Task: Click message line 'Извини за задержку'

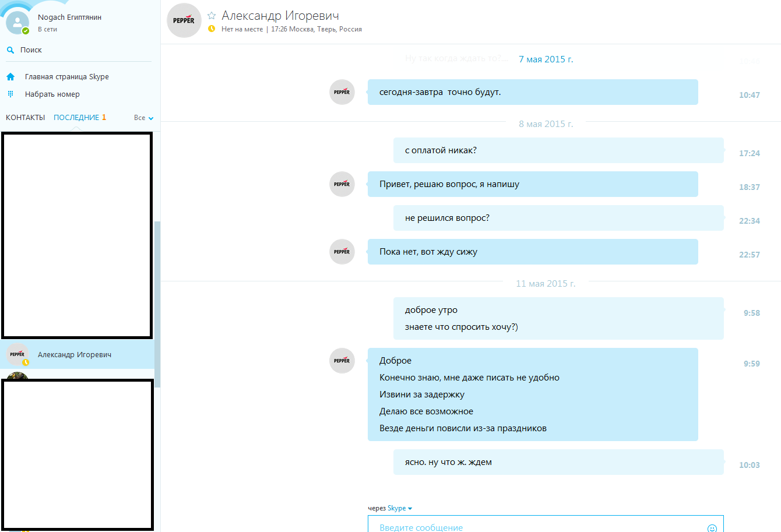Action: [x=422, y=394]
